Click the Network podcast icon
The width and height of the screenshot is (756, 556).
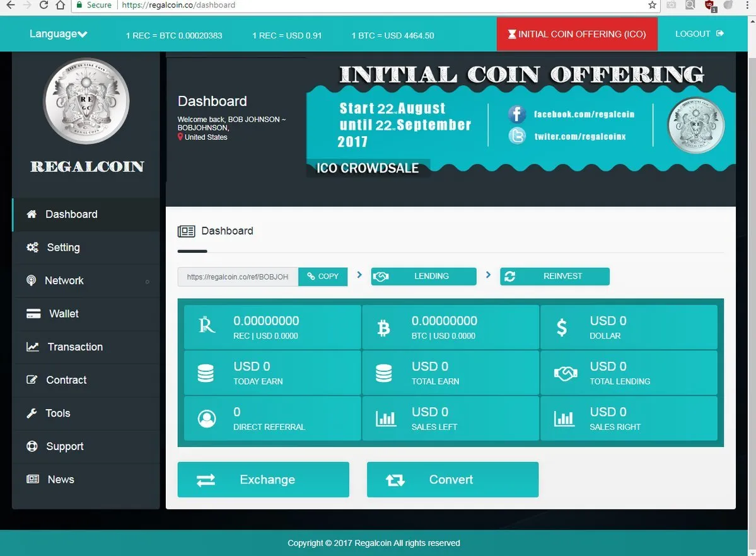[x=32, y=280]
